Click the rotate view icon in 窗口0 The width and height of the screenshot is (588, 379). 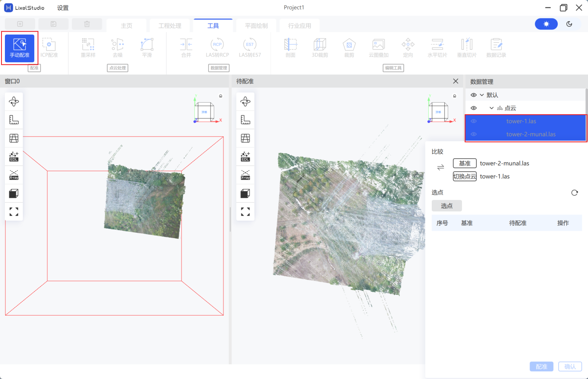pyautogui.click(x=14, y=101)
